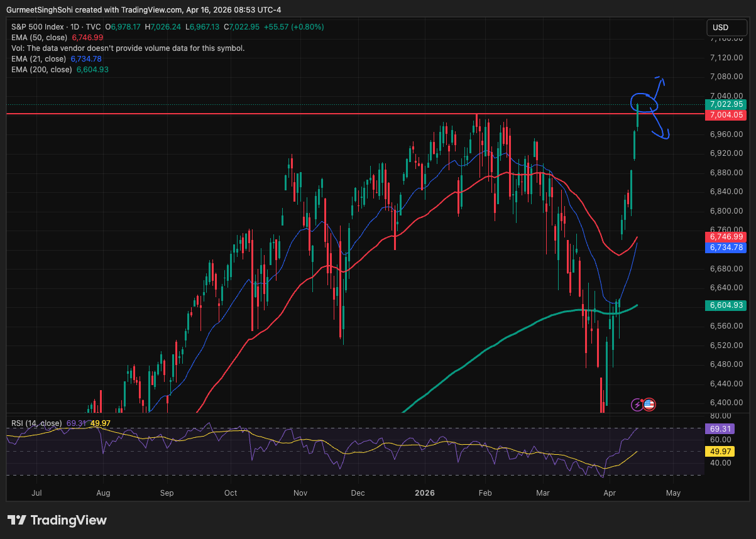Click the red EMA 50 value 6,746.99 in legend
Image resolution: width=756 pixels, height=539 pixels.
click(x=88, y=38)
